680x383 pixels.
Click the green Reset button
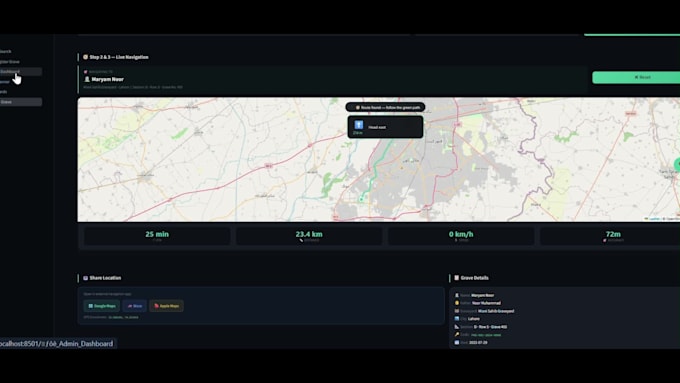coord(636,77)
